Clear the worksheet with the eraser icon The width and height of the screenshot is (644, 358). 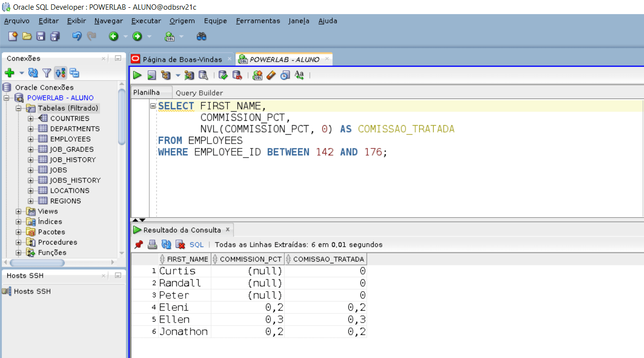coord(271,75)
